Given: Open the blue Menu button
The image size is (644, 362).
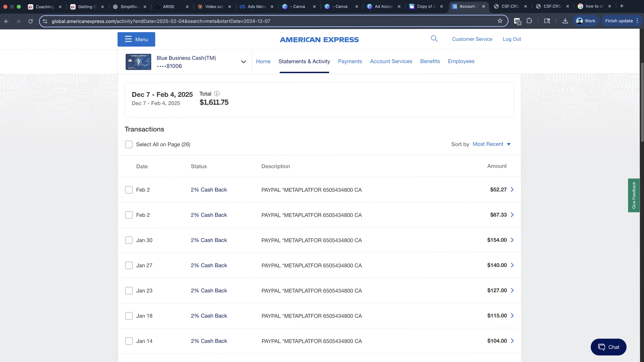Looking at the screenshot, I should pos(136,39).
